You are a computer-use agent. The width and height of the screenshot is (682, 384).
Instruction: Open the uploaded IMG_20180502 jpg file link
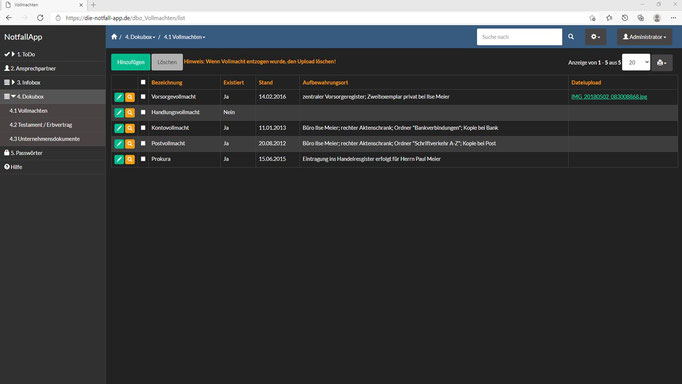[x=609, y=97]
